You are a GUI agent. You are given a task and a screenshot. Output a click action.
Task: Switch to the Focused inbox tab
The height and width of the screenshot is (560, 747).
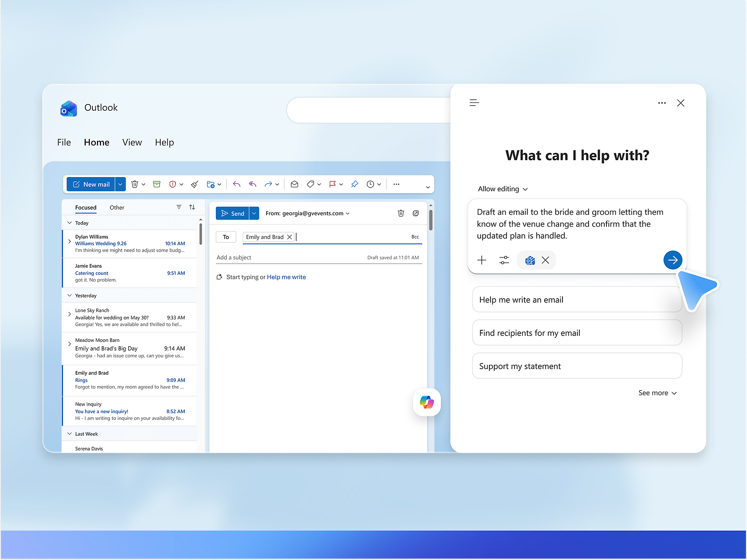86,208
